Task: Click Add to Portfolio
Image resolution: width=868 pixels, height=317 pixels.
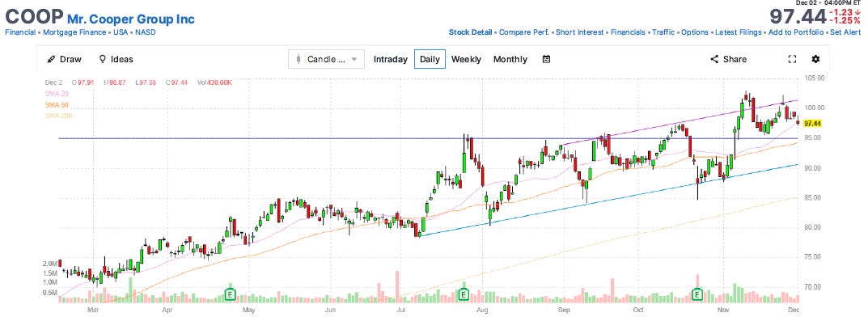Action: [x=795, y=32]
